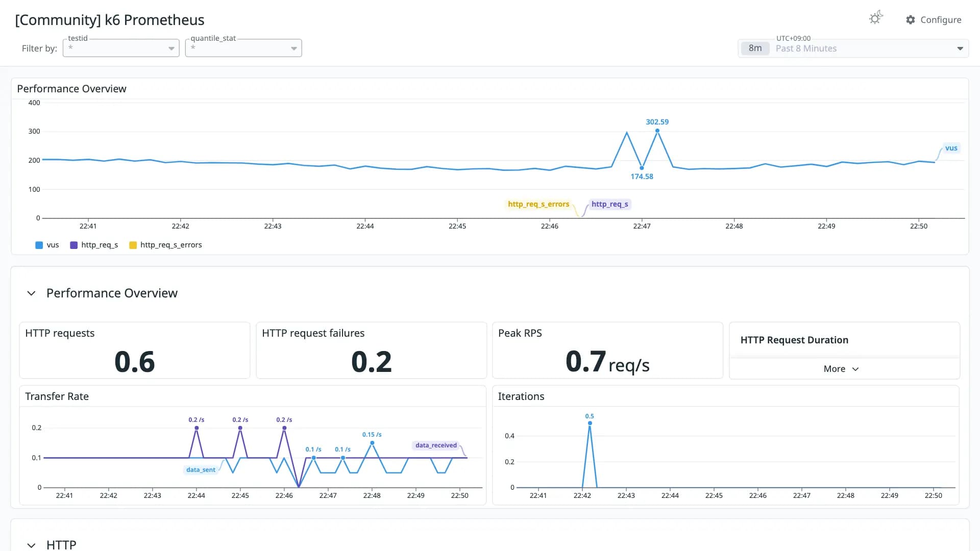The width and height of the screenshot is (980, 551).
Task: Collapse the Performance Overview group section
Action: (31, 293)
